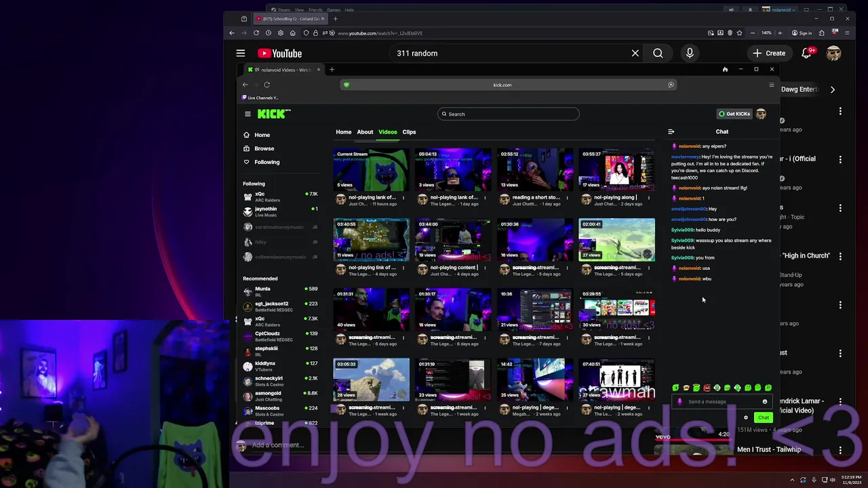This screenshot has height=488, width=868.
Task: Open the 05:04:13 video thumbnail
Action: point(453,169)
